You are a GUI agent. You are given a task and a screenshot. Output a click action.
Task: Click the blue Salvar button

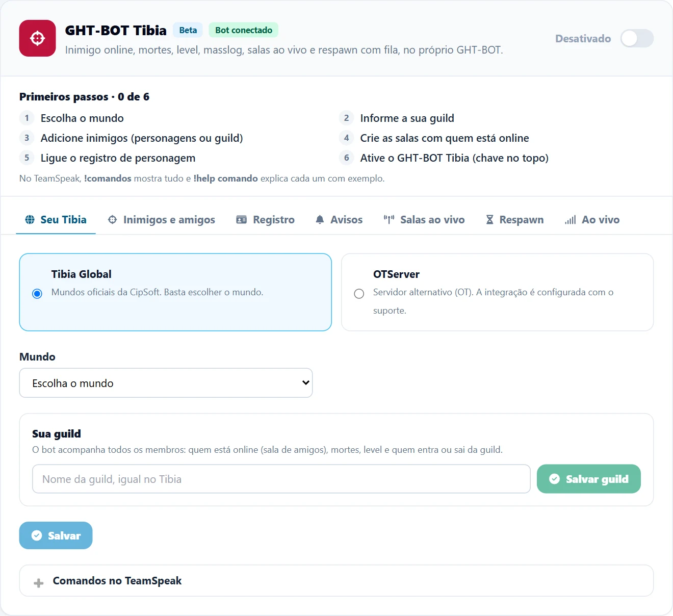[56, 535]
